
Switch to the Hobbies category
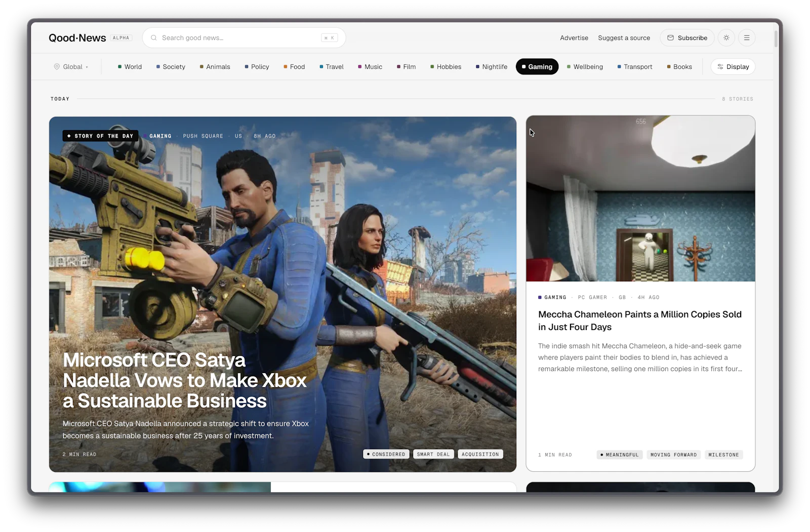(445, 67)
